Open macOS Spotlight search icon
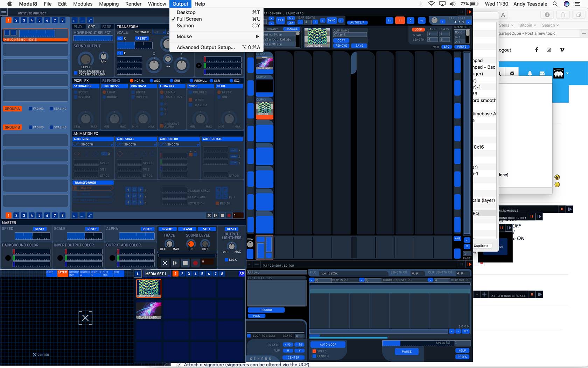Screen dimensions: 588x368 coord(555,4)
